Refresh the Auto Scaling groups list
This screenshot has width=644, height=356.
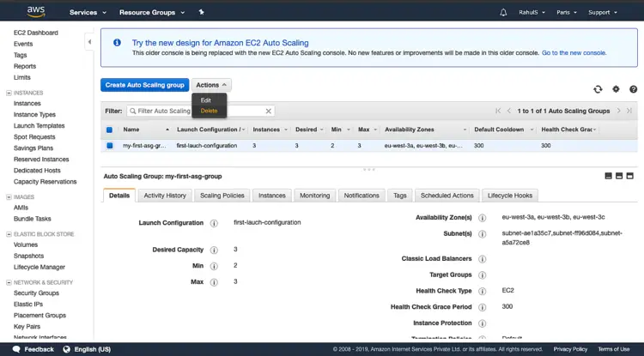tap(598, 89)
